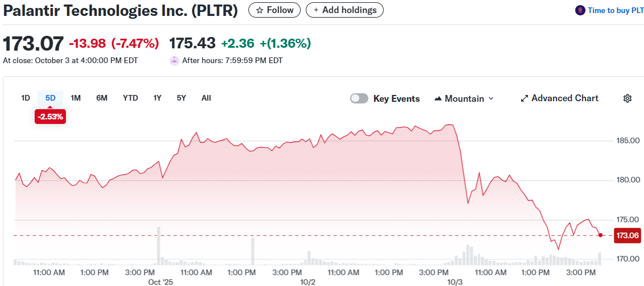Toggle the Key Events switch
Screen dimensions: 644x286
(x=359, y=98)
